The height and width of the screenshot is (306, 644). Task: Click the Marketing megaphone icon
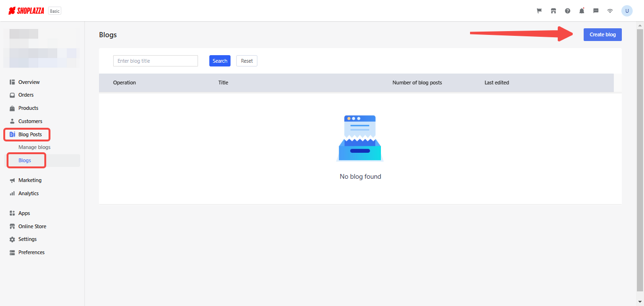point(12,181)
